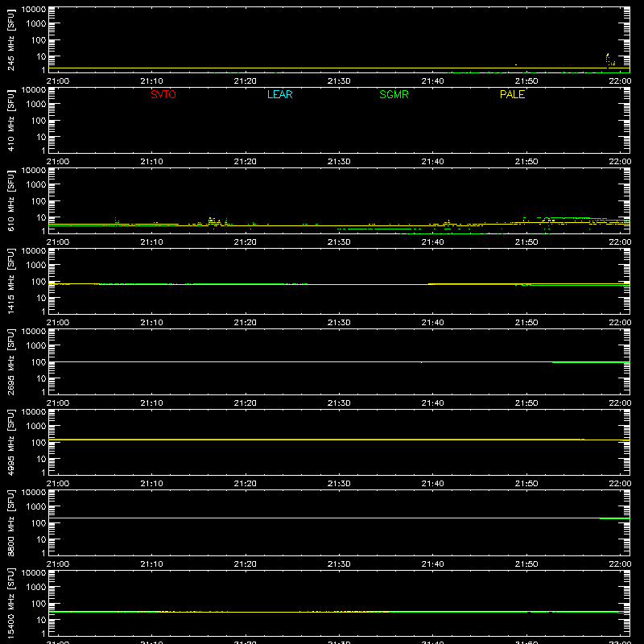Screen dimensions: 644x644
Task: Select the 15400 MHz [SFU] axis title
Action: 10,603
